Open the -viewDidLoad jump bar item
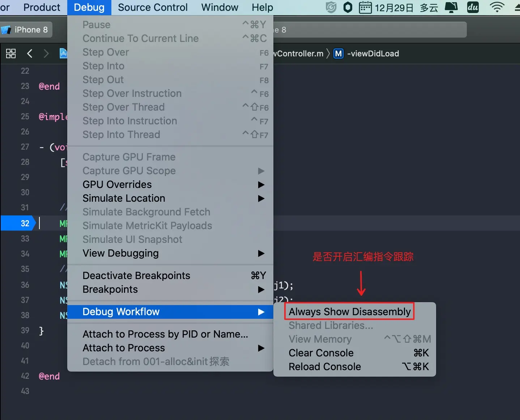 coord(373,53)
